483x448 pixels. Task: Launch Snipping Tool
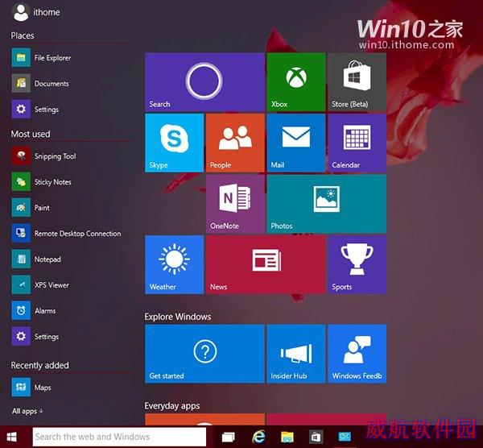pos(43,156)
